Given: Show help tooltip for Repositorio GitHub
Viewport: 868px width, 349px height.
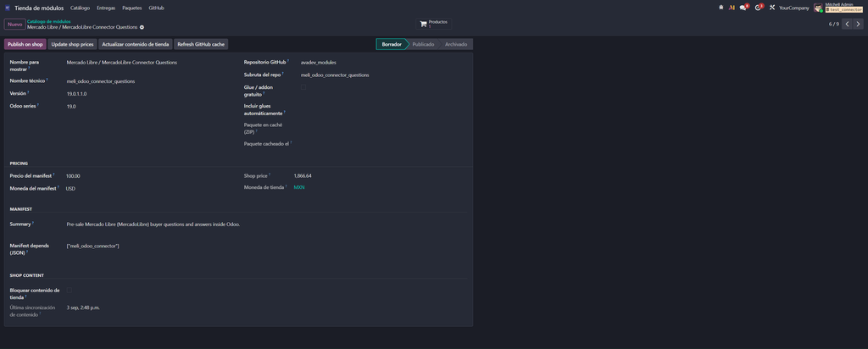Looking at the screenshot, I should click(x=288, y=61).
